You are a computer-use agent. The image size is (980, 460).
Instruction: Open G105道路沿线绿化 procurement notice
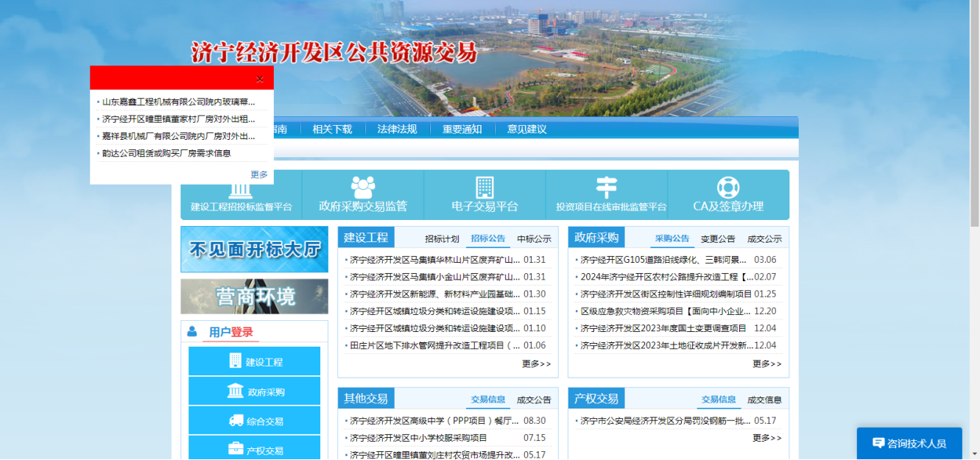(663, 260)
